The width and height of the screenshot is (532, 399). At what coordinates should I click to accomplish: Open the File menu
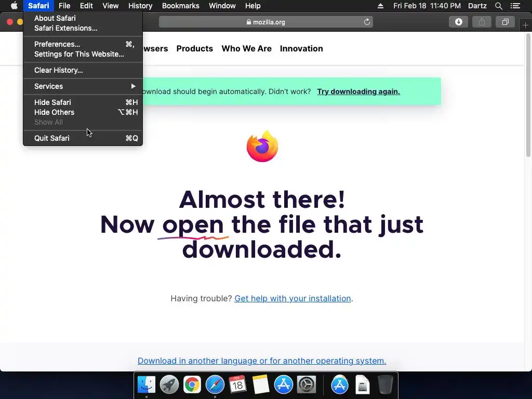[64, 6]
